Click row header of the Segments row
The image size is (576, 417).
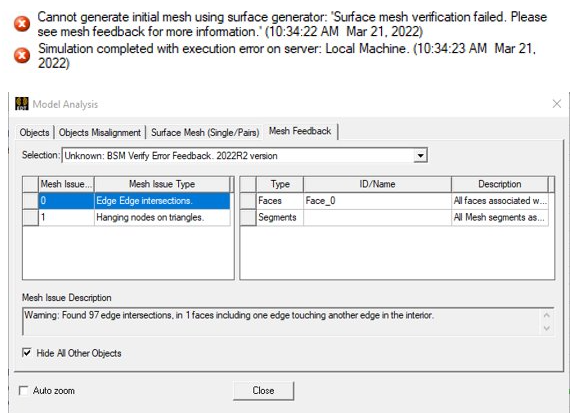pyautogui.click(x=248, y=218)
